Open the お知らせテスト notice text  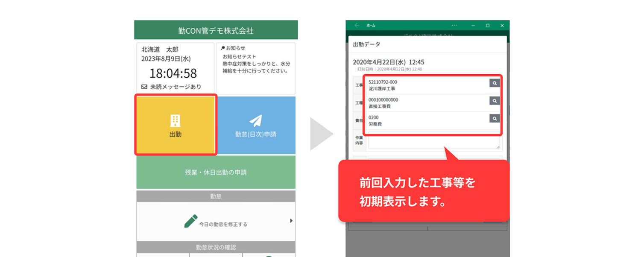click(x=239, y=56)
